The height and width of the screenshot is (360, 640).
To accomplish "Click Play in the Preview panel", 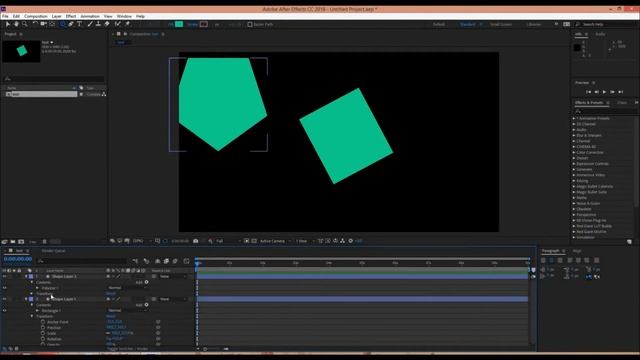I will pos(604,92).
